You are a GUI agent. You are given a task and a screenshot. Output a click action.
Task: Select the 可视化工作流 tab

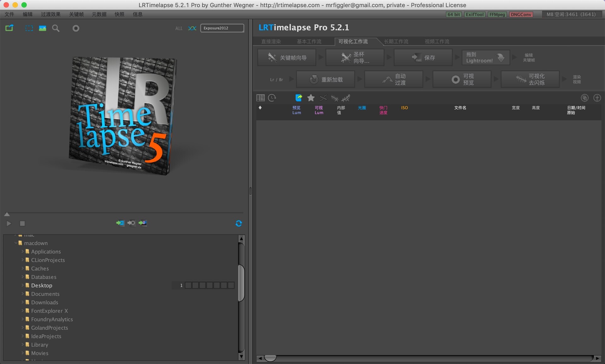point(353,42)
